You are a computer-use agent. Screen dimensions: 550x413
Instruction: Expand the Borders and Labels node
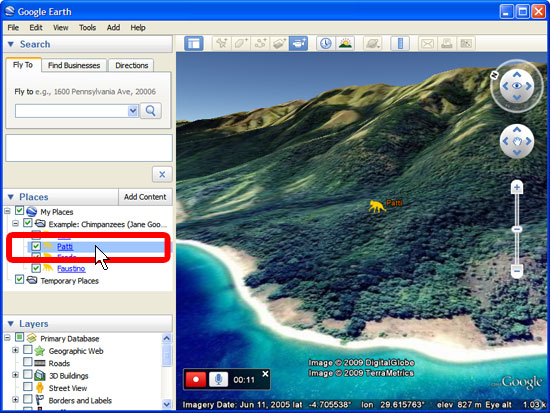(x=15, y=400)
